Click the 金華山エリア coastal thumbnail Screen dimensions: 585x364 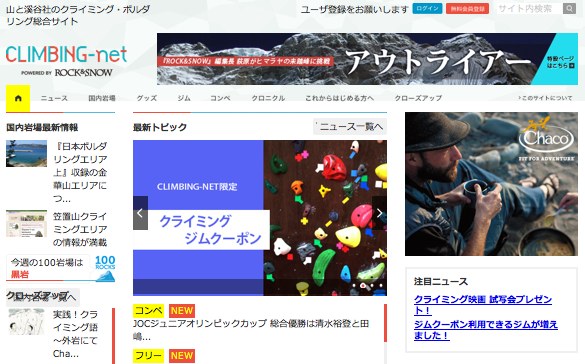coord(26,153)
